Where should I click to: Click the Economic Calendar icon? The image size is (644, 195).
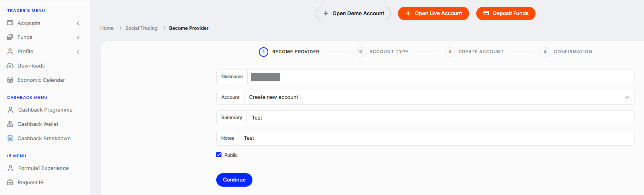click(10, 80)
